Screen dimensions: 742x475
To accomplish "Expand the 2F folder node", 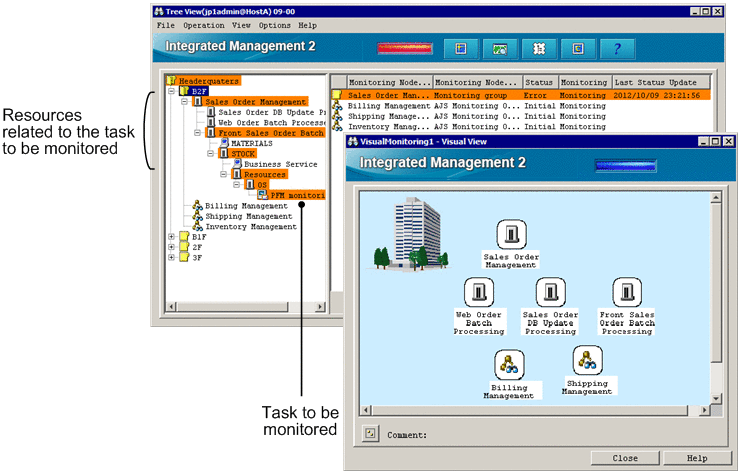I will (x=173, y=247).
